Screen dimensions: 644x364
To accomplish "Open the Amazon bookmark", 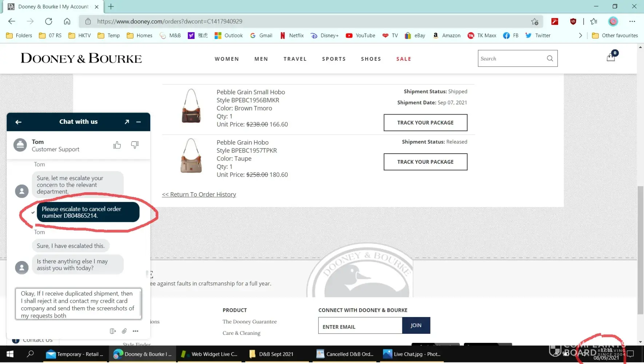I will point(446,35).
